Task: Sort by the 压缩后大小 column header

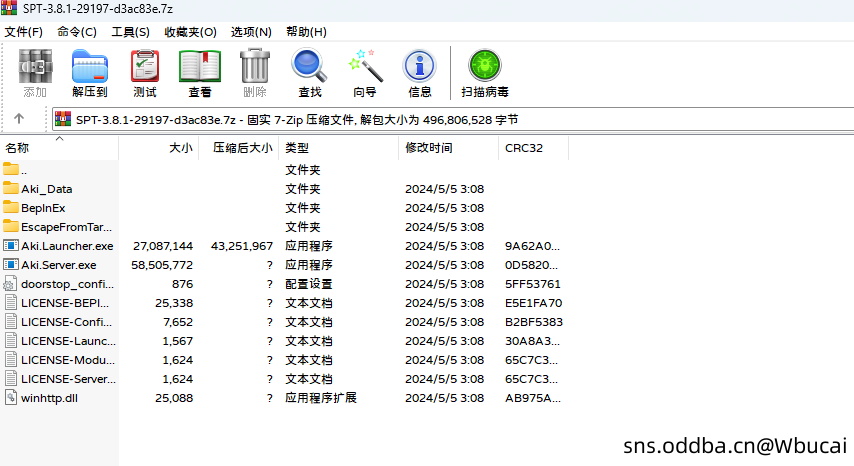Action: [239, 148]
